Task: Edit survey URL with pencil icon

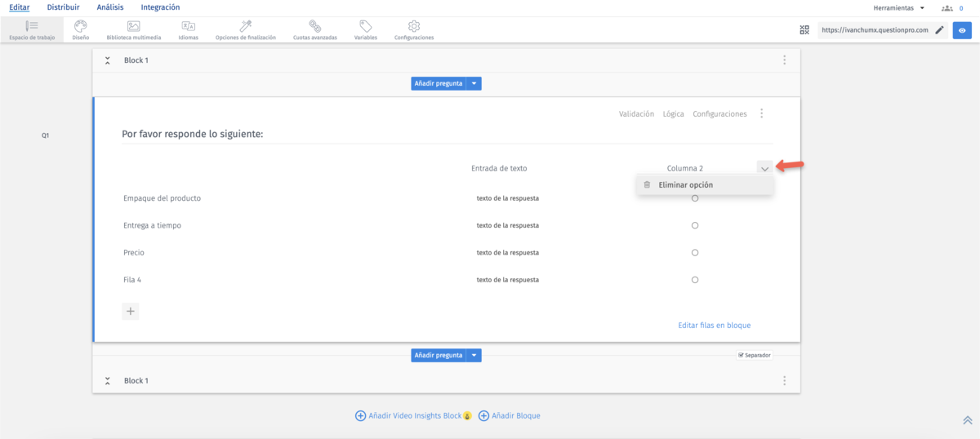Action: click(939, 30)
